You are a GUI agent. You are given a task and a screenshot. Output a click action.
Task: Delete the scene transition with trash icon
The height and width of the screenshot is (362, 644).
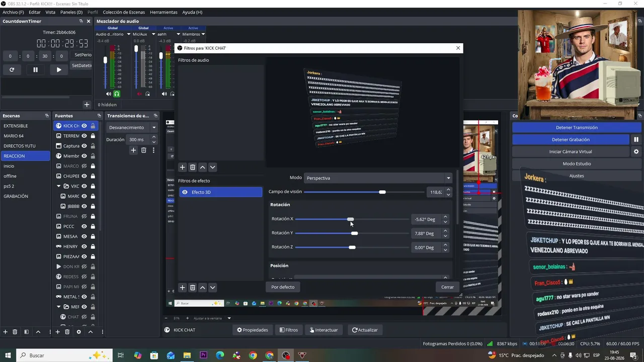coord(143,150)
